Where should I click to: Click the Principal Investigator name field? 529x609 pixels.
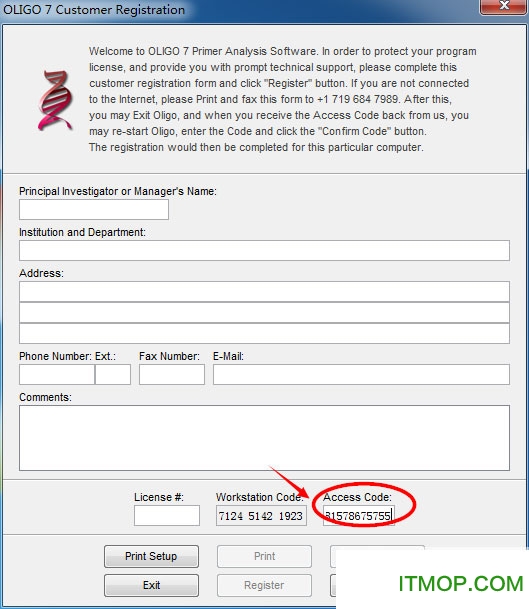94,210
